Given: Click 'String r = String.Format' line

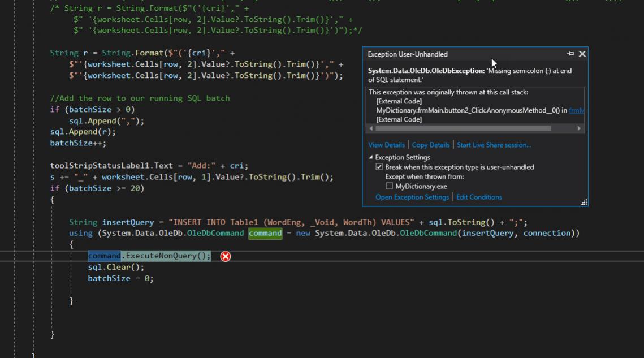Looking at the screenshot, I should point(142,53).
